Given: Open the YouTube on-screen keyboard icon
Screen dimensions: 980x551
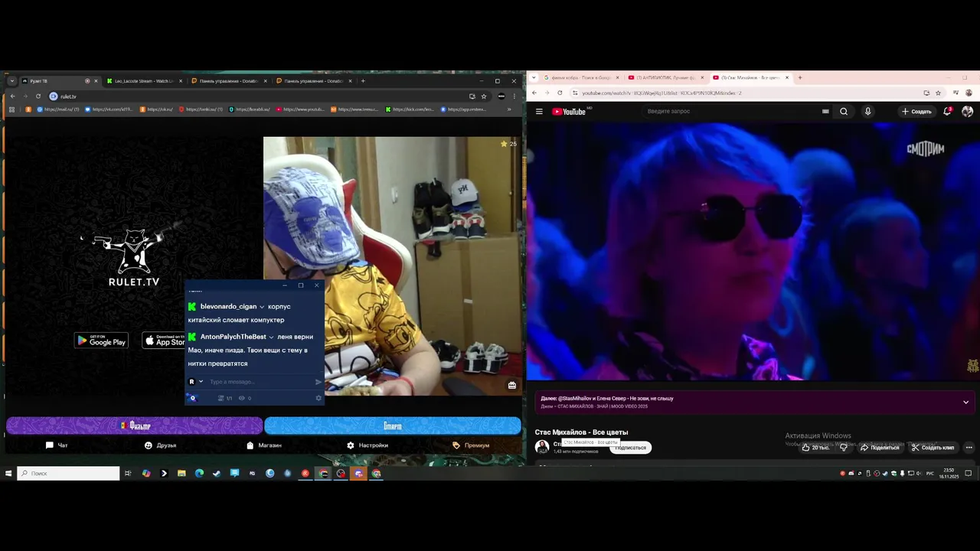Looking at the screenshot, I should pyautogui.click(x=825, y=112).
